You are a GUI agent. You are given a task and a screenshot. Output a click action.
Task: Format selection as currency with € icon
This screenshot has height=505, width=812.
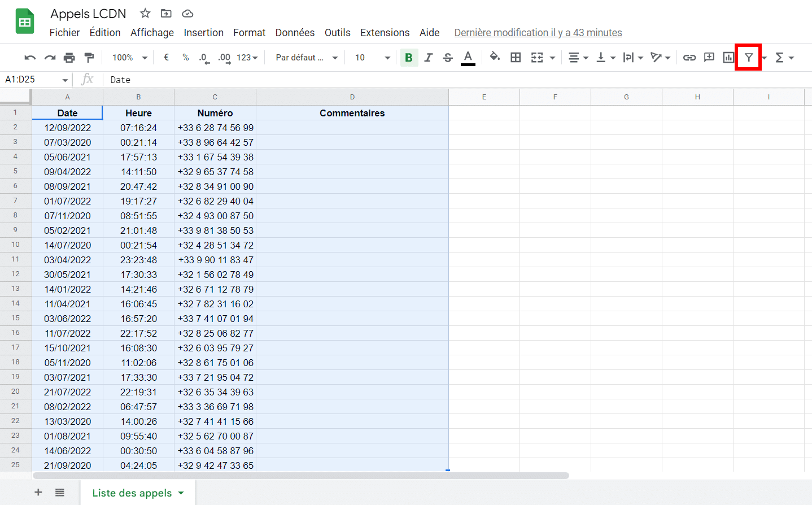pyautogui.click(x=167, y=57)
